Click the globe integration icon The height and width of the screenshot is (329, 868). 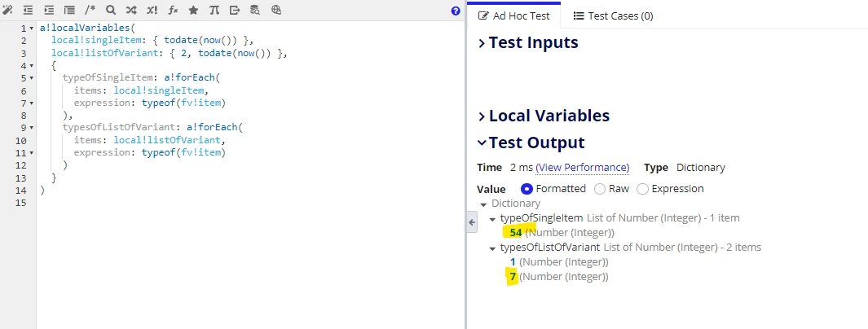[276, 10]
